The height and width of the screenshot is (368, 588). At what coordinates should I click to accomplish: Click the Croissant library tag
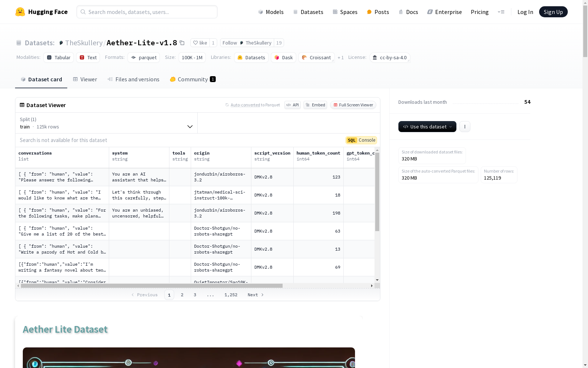pyautogui.click(x=316, y=57)
